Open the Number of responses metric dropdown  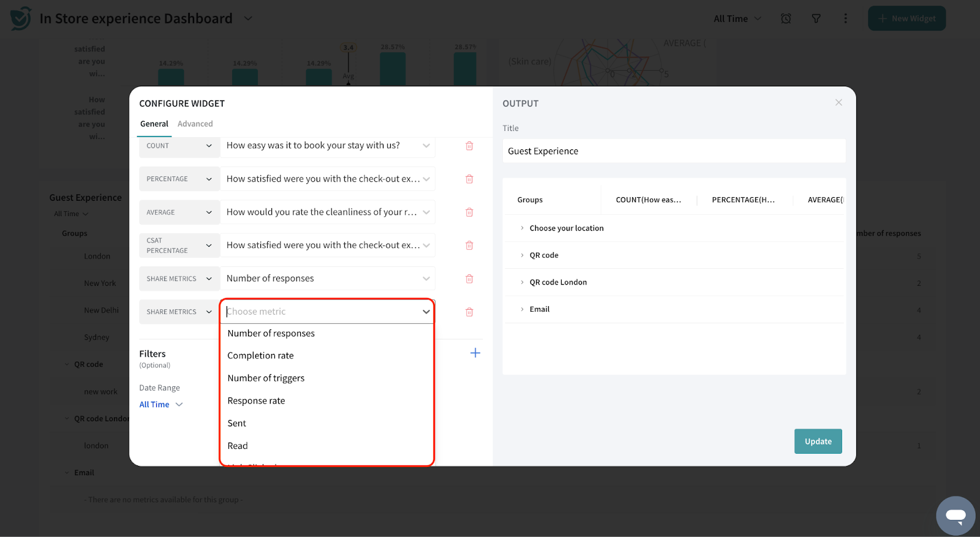[x=328, y=279]
